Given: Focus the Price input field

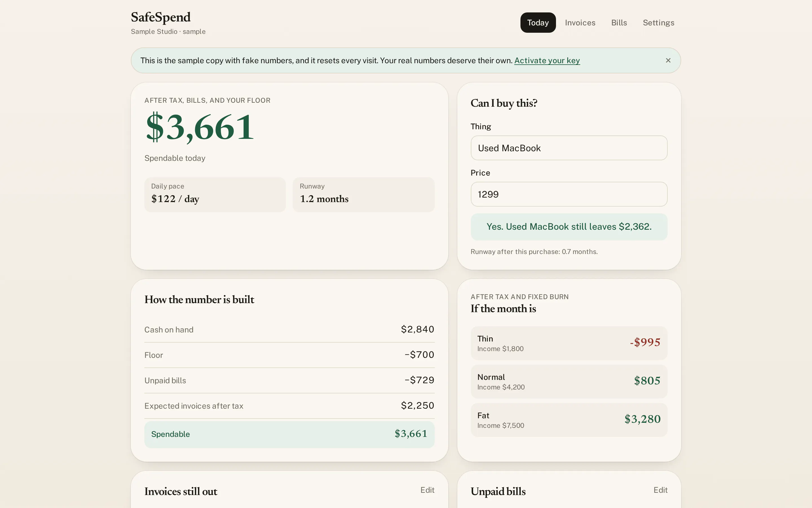Looking at the screenshot, I should [x=569, y=194].
